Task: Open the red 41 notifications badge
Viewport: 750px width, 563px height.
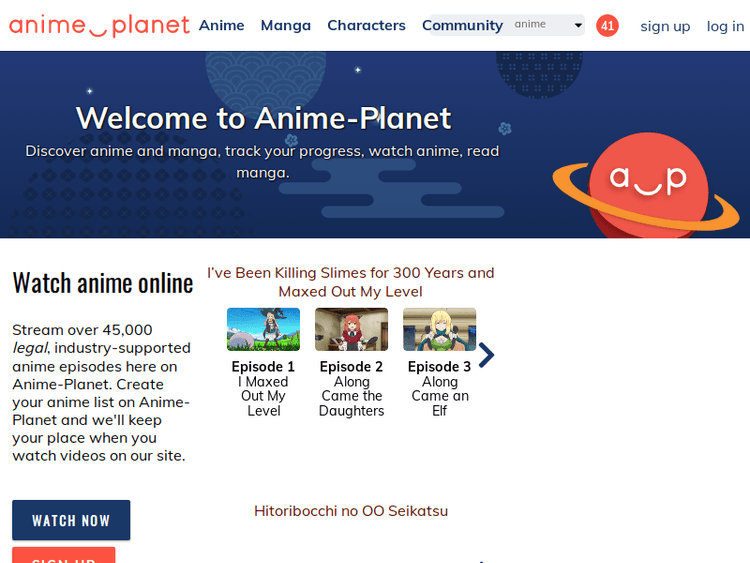Action: pos(607,25)
